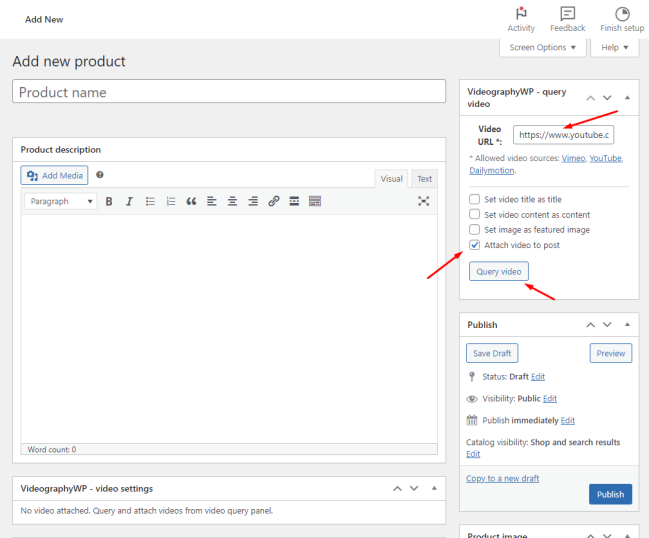Move Publish panel up
This screenshot has width=649, height=538.
pyautogui.click(x=591, y=325)
